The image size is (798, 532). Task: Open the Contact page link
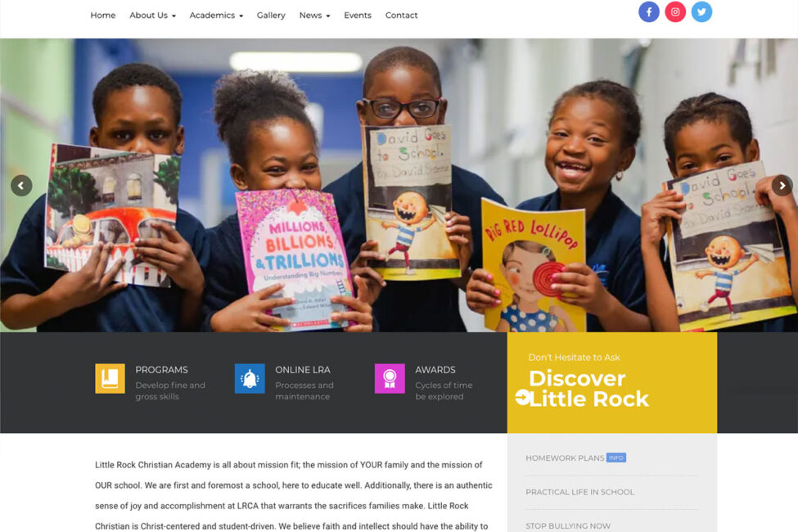(x=401, y=16)
